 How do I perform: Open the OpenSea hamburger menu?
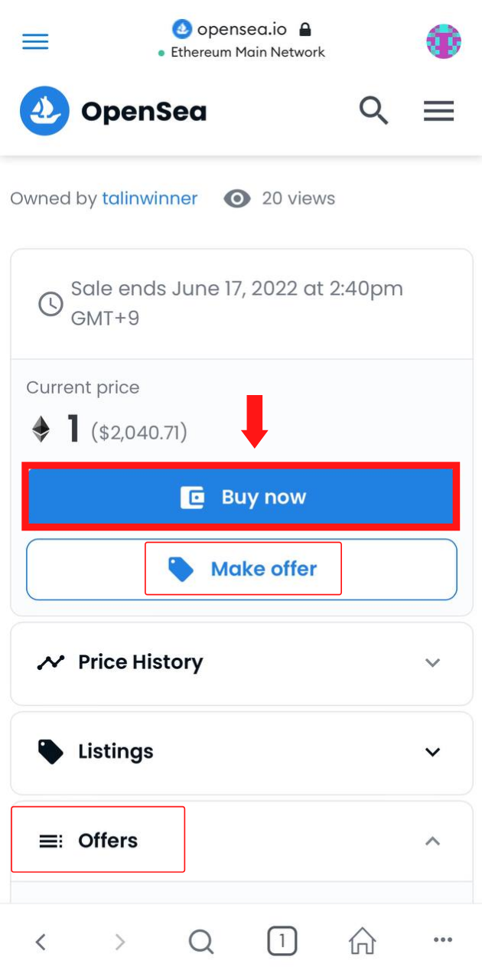439,112
